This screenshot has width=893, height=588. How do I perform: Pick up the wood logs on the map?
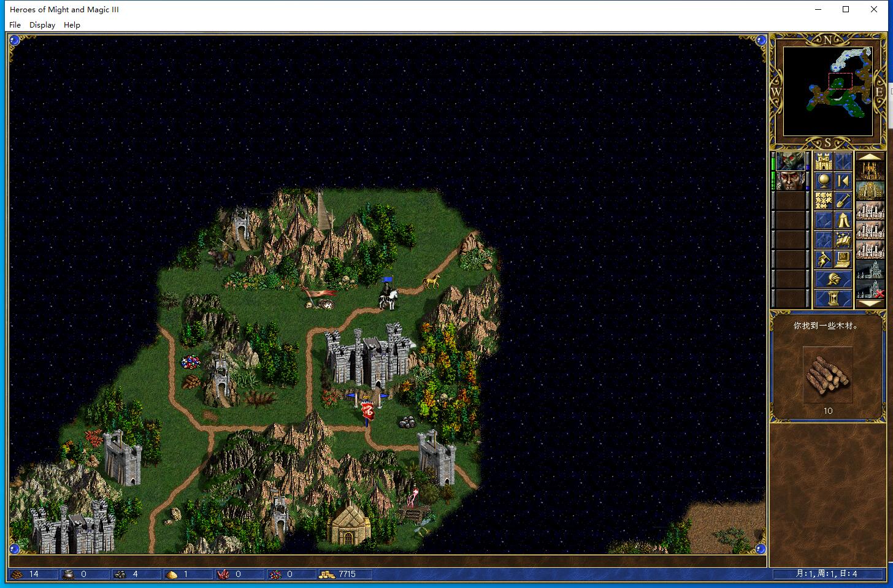click(191, 381)
